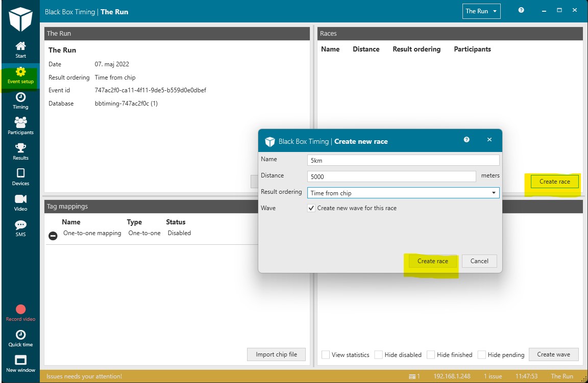
Task: Confirm with Create race in the dialog
Action: click(x=432, y=261)
